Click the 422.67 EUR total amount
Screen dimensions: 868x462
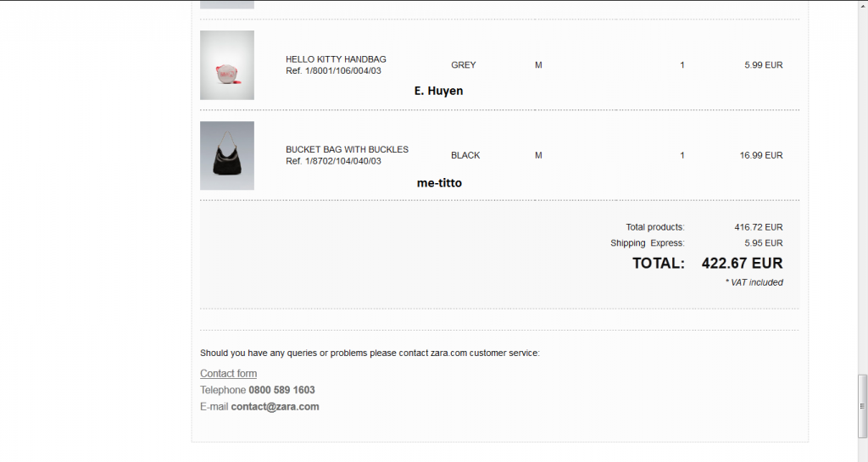coord(742,264)
